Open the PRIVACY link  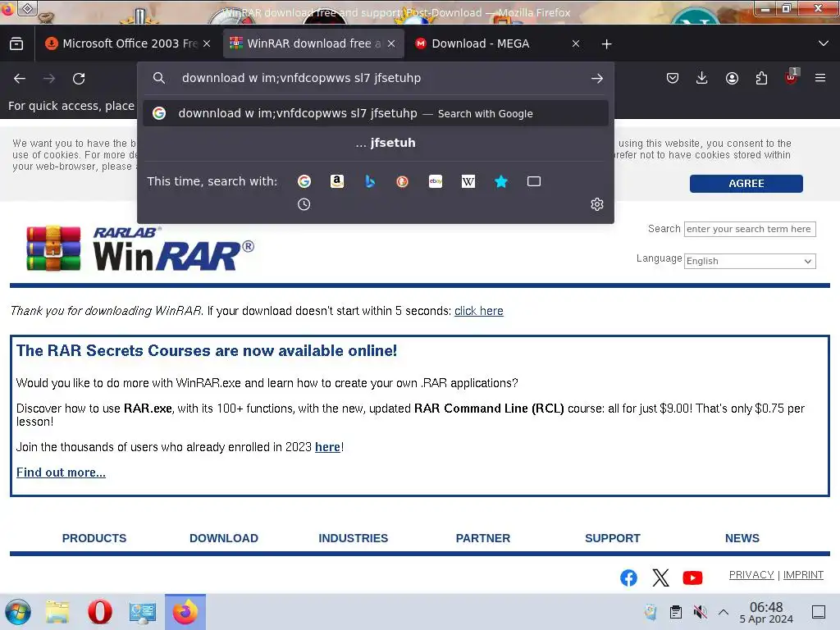[x=751, y=575]
